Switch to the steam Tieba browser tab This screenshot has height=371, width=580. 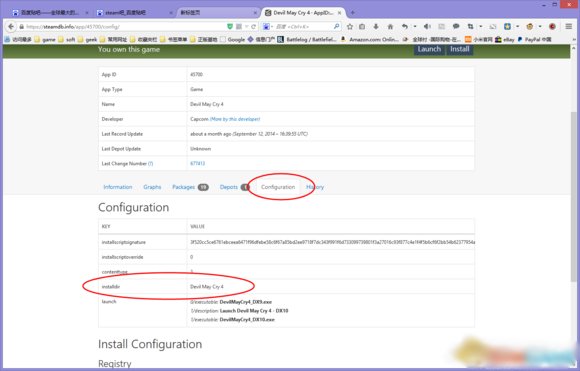click(135, 13)
